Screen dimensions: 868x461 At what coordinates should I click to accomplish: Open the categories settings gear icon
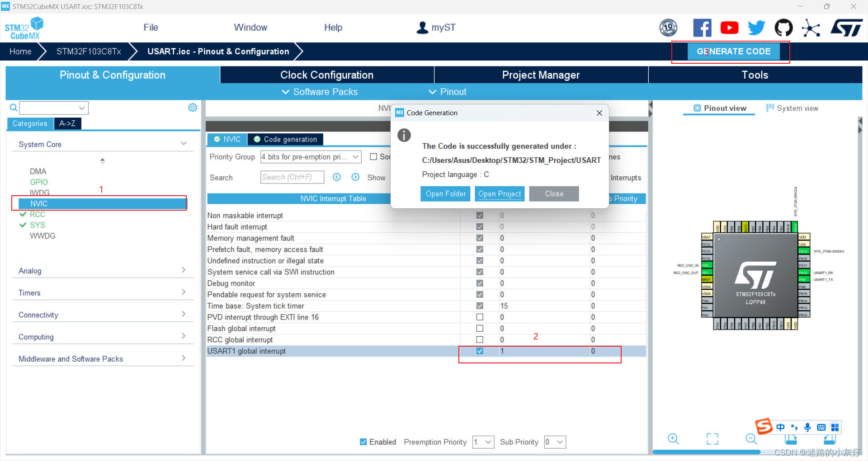coord(193,108)
